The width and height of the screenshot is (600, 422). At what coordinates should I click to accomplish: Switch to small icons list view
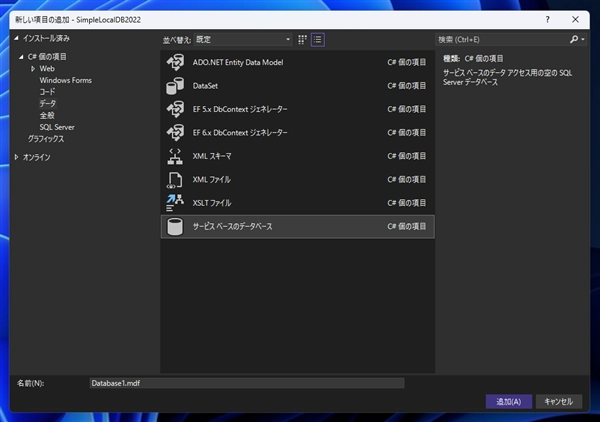coord(318,39)
